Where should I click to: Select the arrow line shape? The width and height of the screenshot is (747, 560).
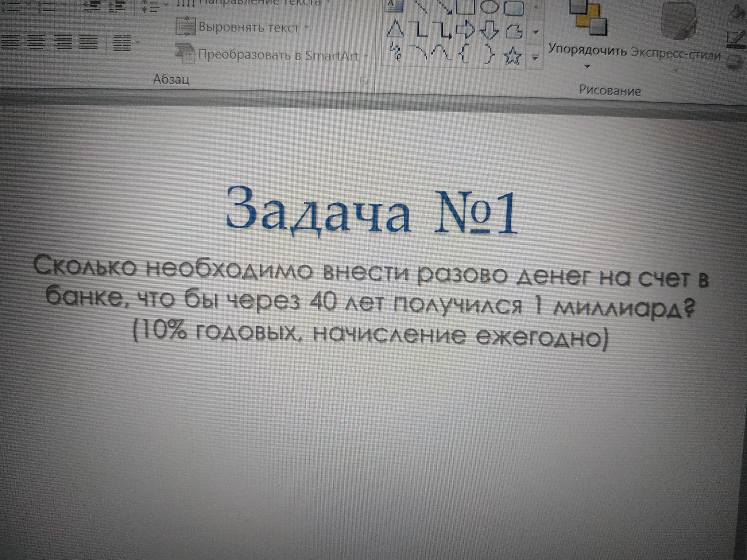445,7
